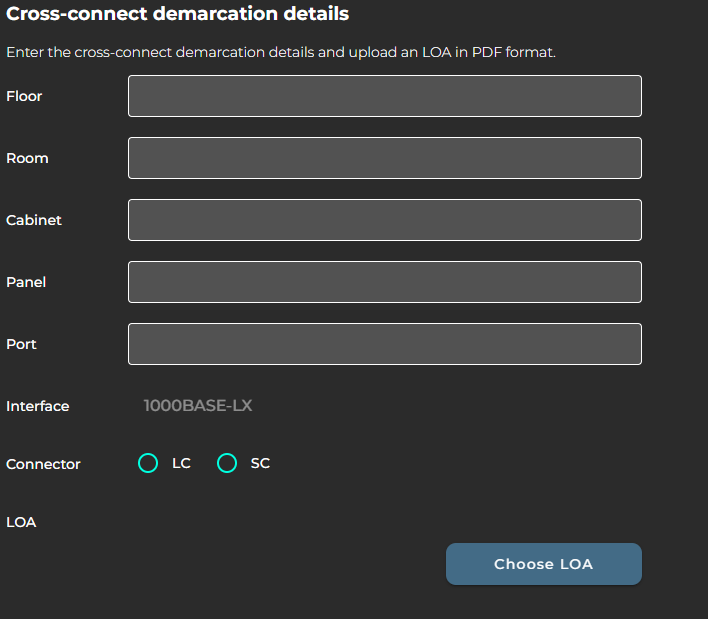
Task: Click the Floor input field
Action: pyautogui.click(x=384, y=96)
